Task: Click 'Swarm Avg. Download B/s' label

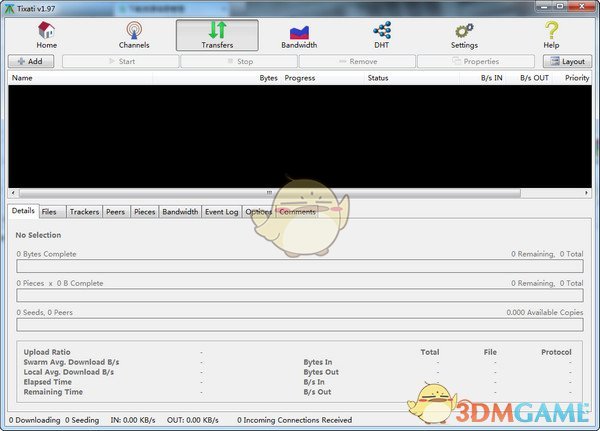Action: point(72,362)
